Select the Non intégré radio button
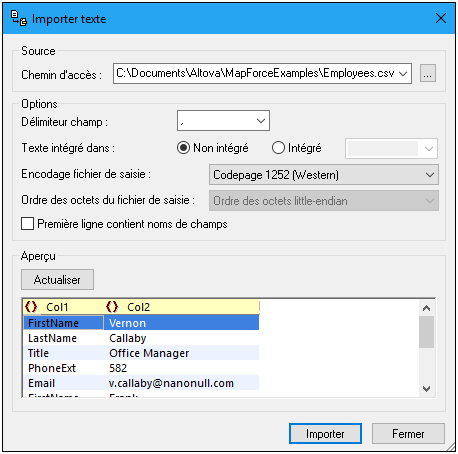This screenshot has width=458, height=454. click(183, 148)
